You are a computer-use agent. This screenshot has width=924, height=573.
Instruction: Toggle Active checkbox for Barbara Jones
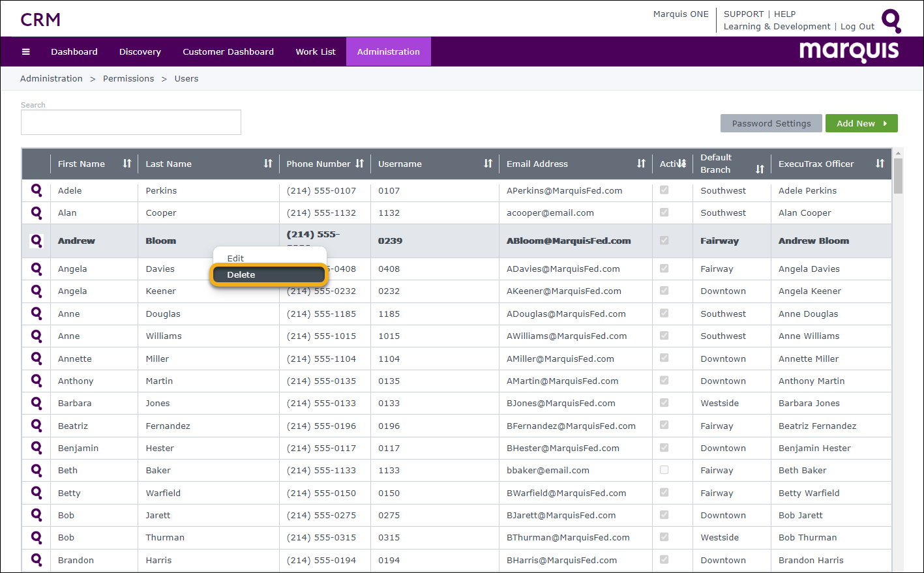(664, 402)
